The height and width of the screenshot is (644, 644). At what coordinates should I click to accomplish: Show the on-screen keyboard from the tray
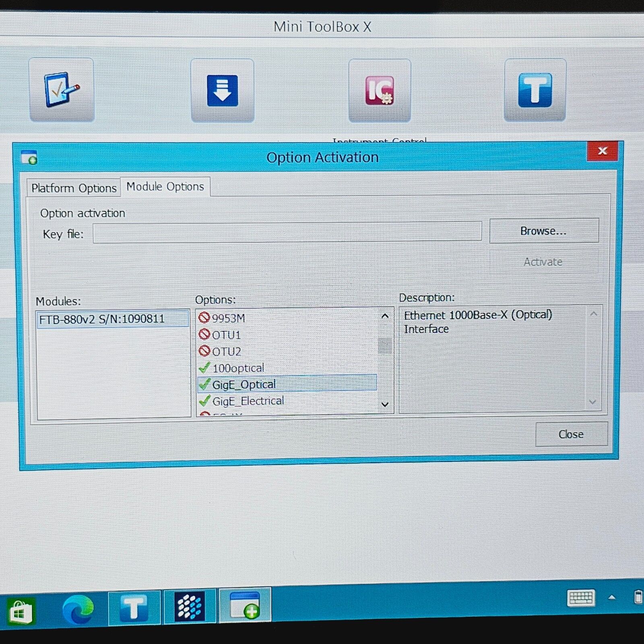point(580,598)
